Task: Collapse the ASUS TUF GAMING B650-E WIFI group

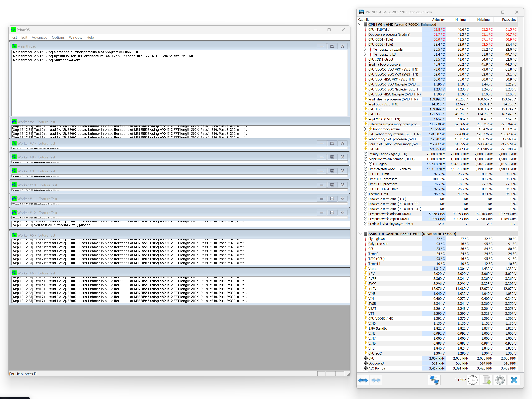Action: 360,234
